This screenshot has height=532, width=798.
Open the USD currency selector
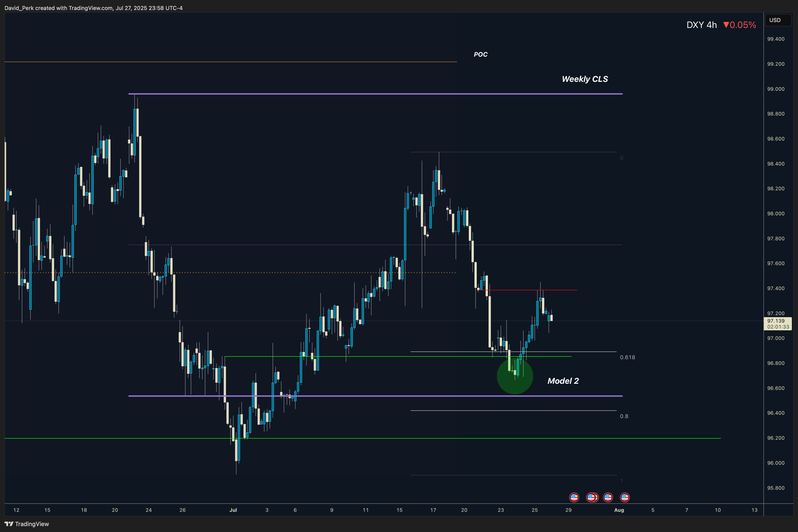click(x=778, y=20)
